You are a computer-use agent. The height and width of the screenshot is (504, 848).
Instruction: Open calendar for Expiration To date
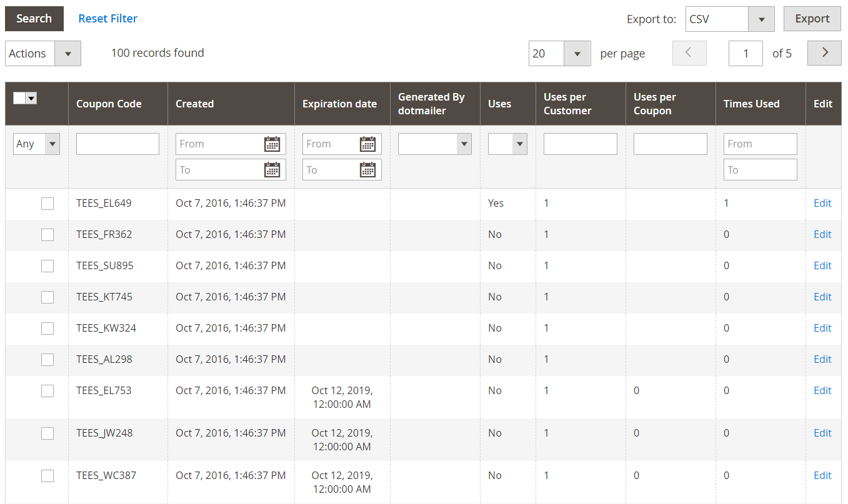[x=367, y=170]
